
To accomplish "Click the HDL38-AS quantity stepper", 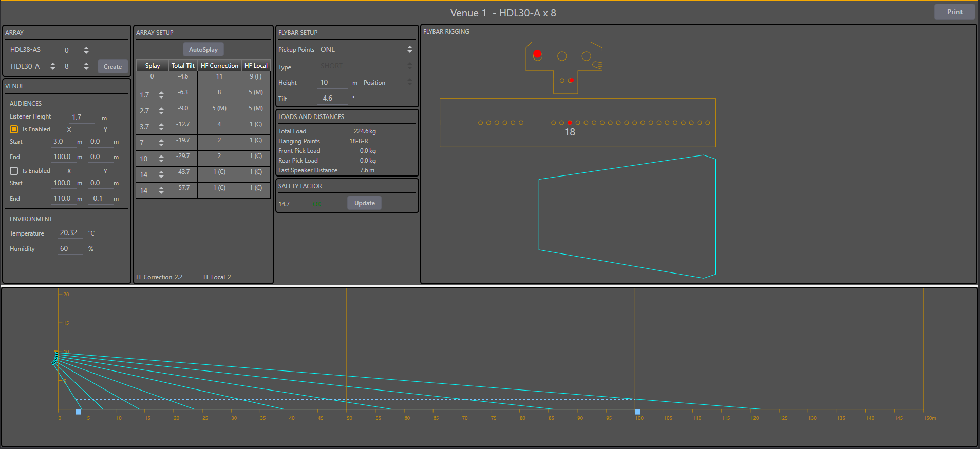I will [86, 50].
